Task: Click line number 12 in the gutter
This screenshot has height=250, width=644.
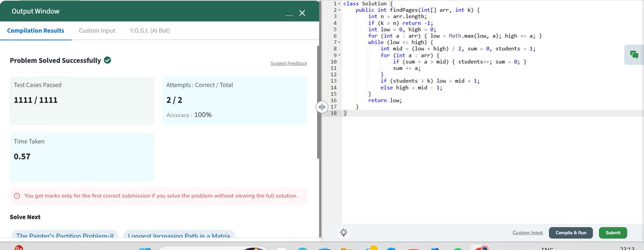Action: (x=333, y=74)
